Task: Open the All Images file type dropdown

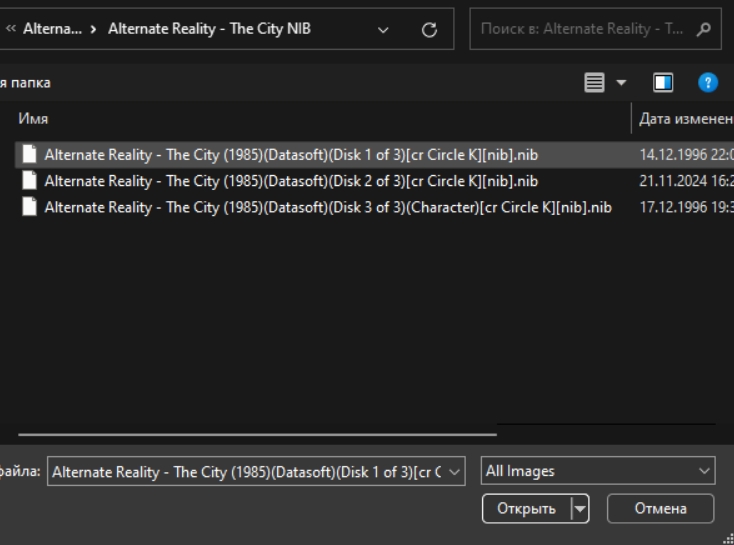Action: [598, 471]
